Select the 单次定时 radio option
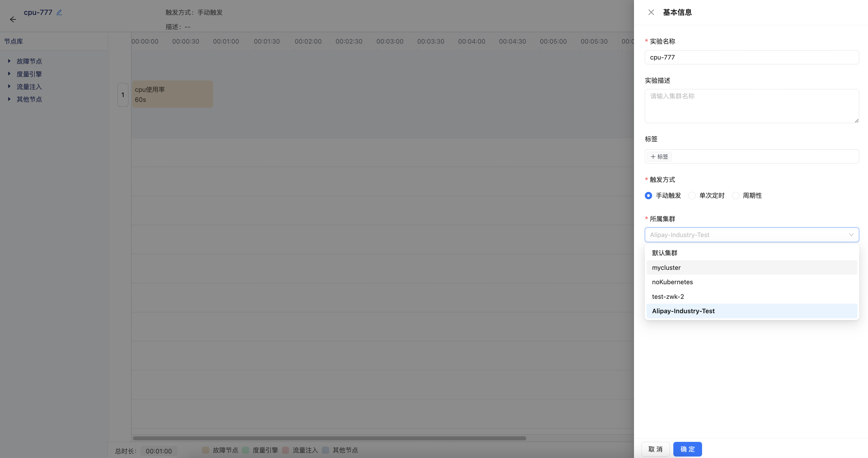The height and width of the screenshot is (458, 868). click(692, 196)
